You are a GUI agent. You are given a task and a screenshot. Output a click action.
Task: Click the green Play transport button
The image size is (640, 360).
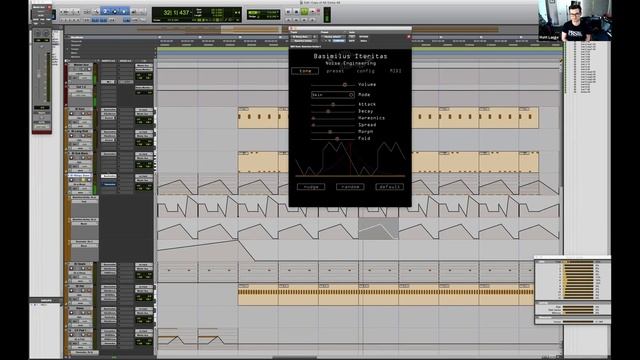[x=304, y=12]
